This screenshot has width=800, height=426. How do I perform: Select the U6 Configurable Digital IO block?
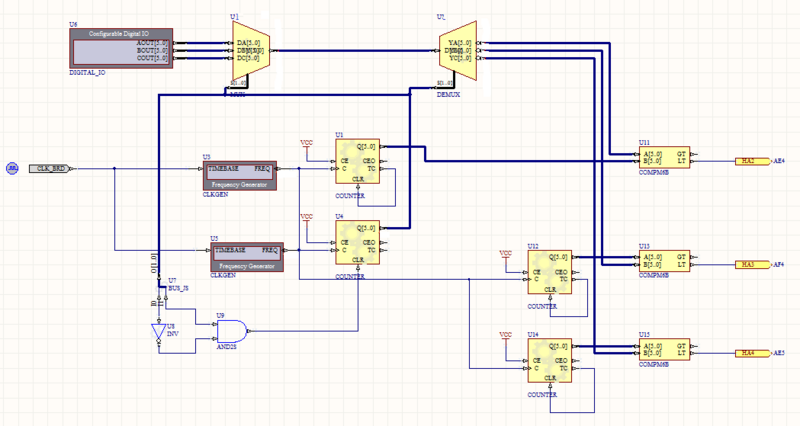120,47
